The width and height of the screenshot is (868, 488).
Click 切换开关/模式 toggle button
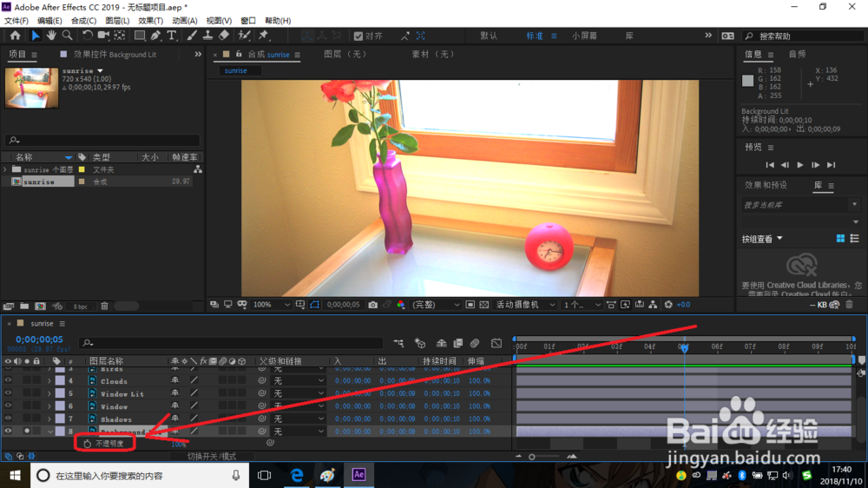(212, 457)
